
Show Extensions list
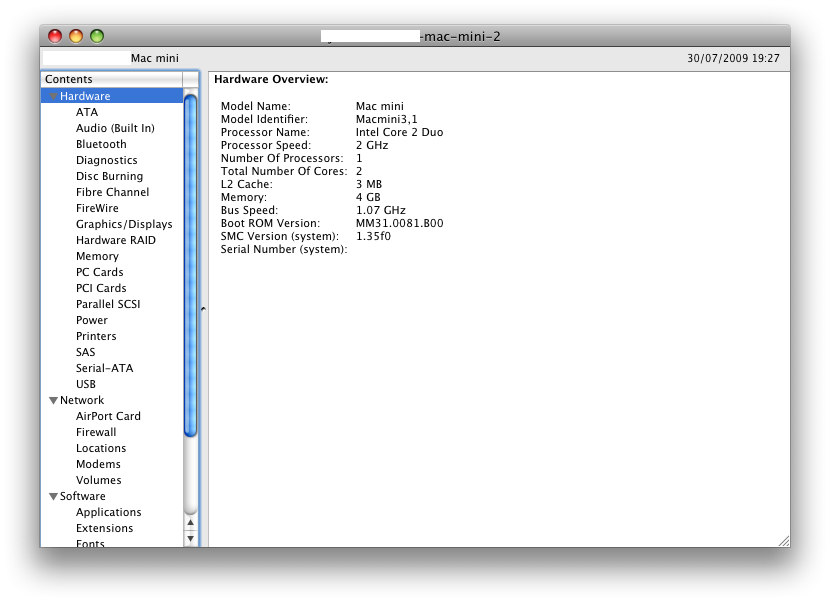(x=104, y=528)
